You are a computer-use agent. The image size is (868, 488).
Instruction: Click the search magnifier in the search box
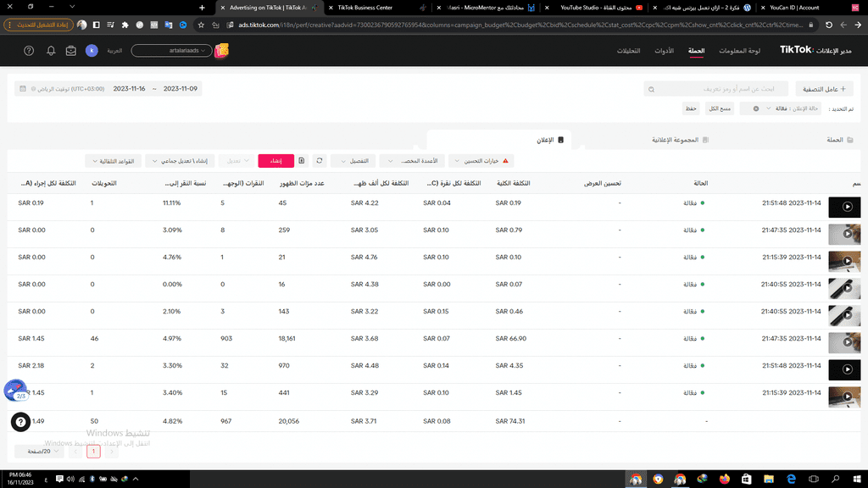pos(652,89)
